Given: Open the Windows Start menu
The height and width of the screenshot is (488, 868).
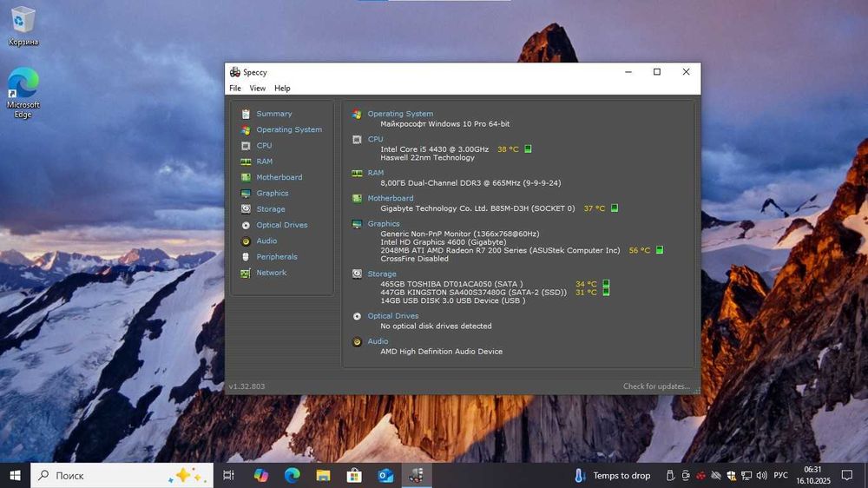Looking at the screenshot, I should click(15, 475).
